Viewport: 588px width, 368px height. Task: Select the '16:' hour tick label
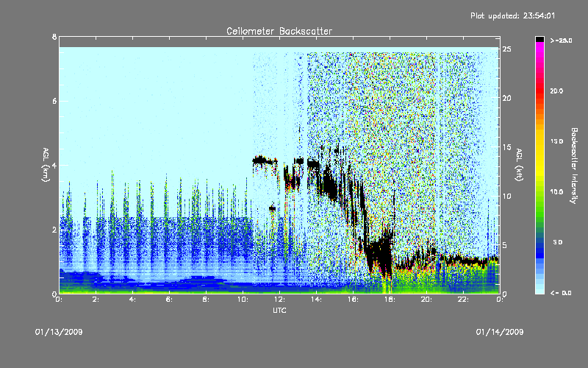click(x=354, y=300)
